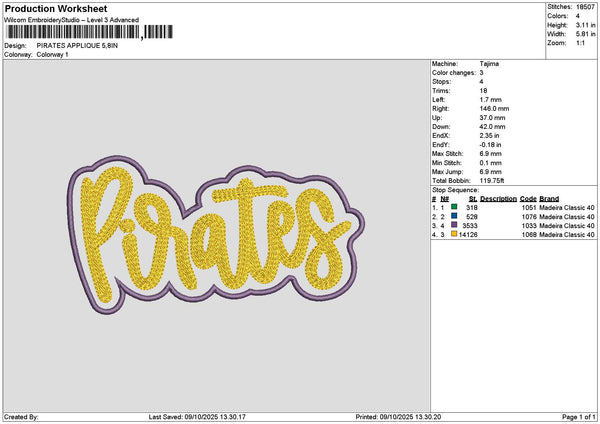
Task: Click the Max Stitch value
Action: [x=490, y=153]
